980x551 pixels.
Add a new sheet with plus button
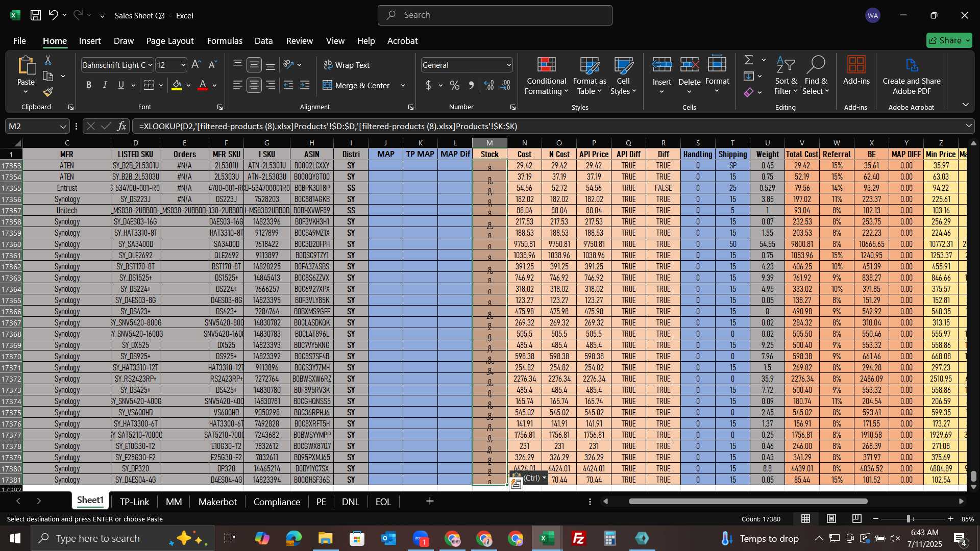click(430, 502)
